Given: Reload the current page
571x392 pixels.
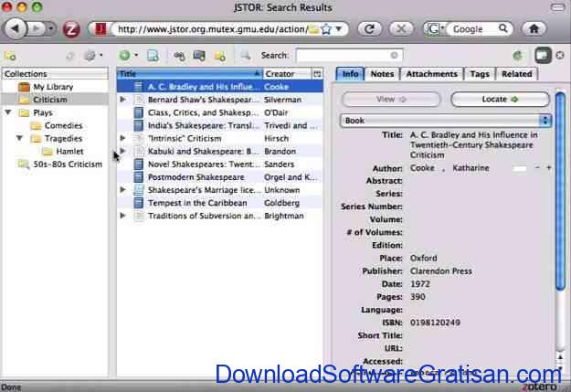Looking at the screenshot, I should pos(370,28).
